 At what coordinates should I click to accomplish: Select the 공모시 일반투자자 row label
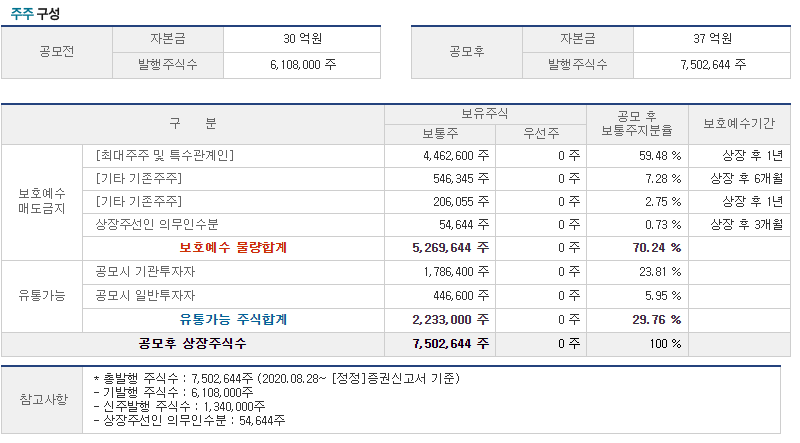tap(145, 296)
